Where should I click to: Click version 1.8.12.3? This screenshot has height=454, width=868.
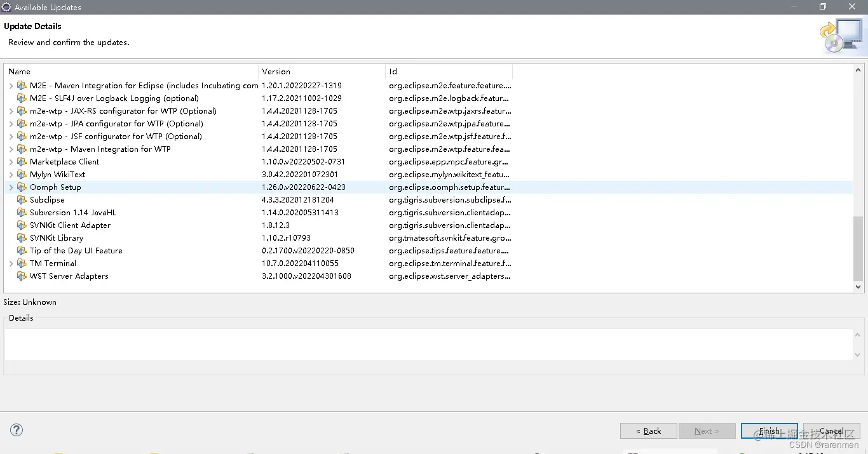276,225
